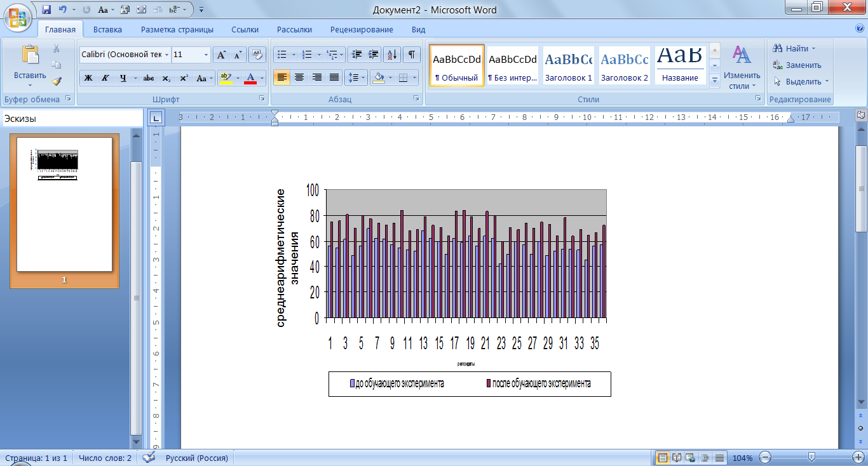Click Изменить стили button
Image resolution: width=868 pixels, height=466 pixels.
743,67
